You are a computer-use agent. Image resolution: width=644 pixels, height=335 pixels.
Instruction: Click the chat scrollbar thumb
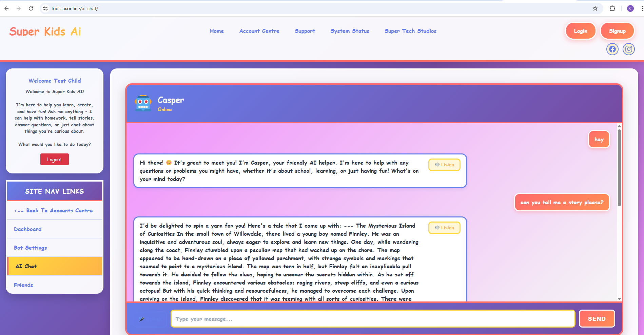coord(619,168)
